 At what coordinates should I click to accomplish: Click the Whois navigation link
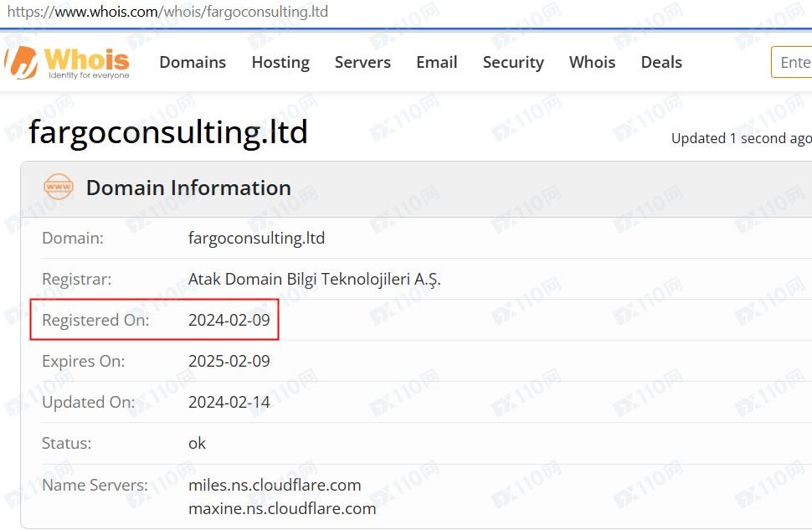[x=592, y=63]
